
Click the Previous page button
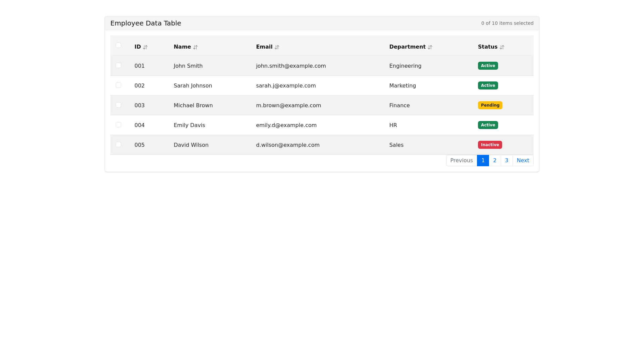point(461,160)
